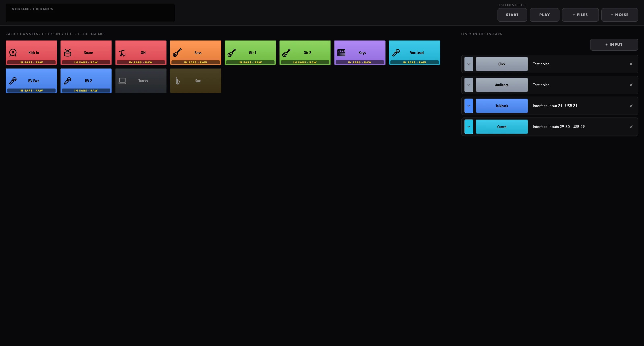This screenshot has width=644, height=346.
Task: Toggle Vox Lead IN EARS - RAW badge
Action: 415,62
